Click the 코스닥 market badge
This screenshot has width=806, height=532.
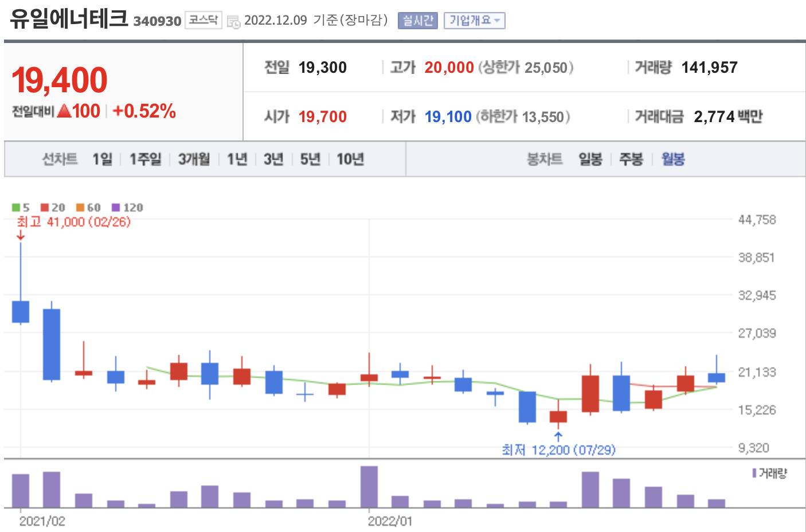coord(204,20)
